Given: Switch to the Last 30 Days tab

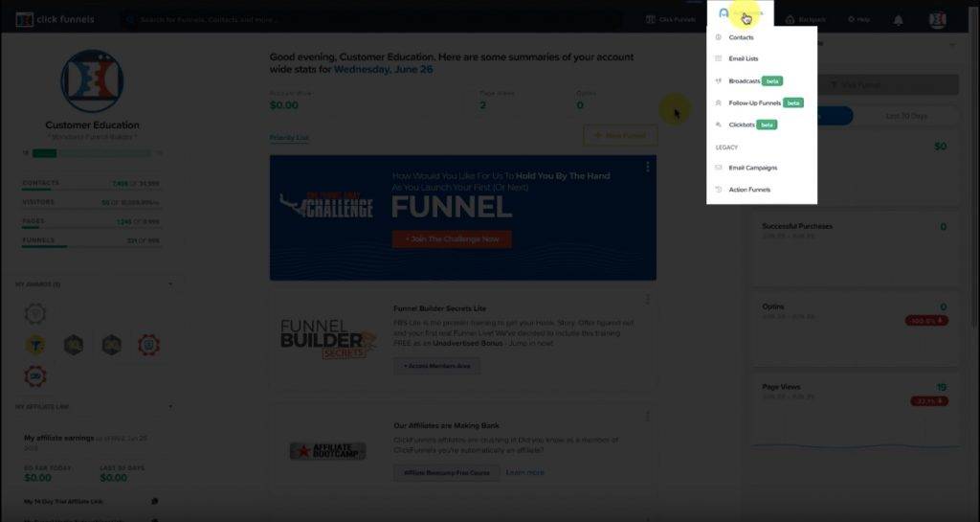Looking at the screenshot, I should click(x=906, y=116).
